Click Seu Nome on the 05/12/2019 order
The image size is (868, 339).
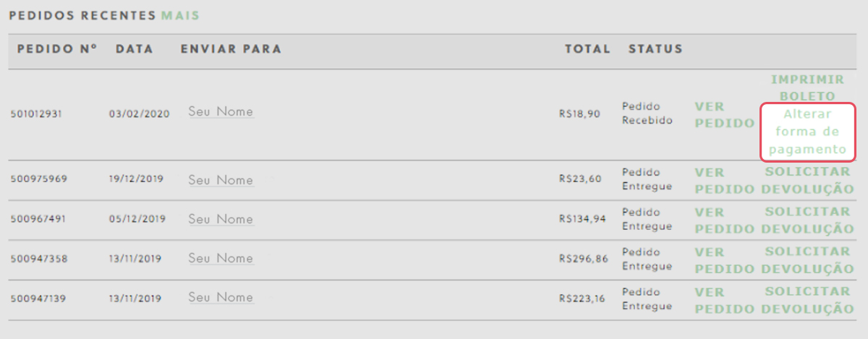[221, 219]
